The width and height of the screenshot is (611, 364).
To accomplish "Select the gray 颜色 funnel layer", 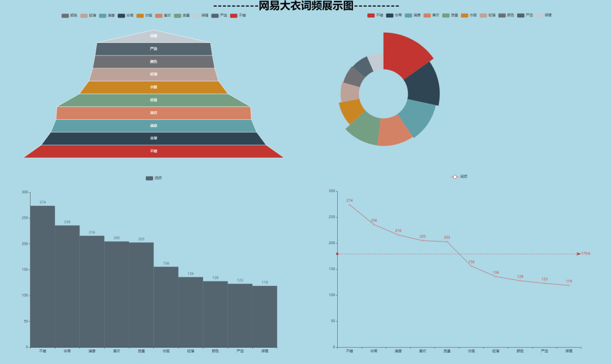I will pyautogui.click(x=153, y=62).
